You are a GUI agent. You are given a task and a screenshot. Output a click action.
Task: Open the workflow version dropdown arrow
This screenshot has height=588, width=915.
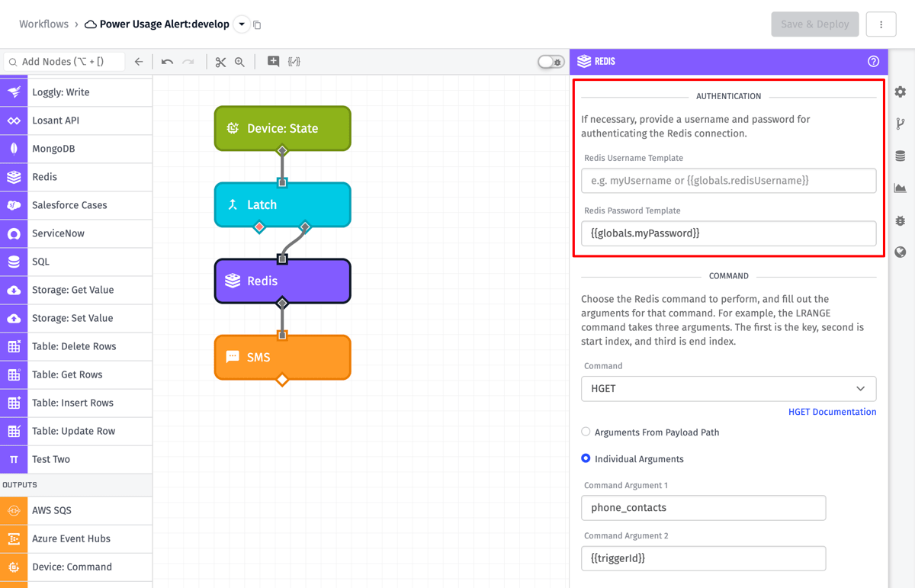pos(242,24)
